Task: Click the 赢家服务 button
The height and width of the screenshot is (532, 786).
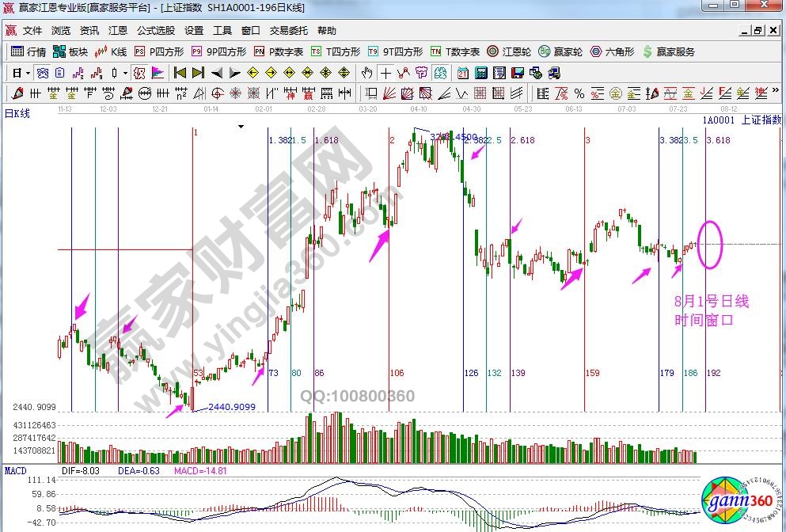Action: [669, 51]
